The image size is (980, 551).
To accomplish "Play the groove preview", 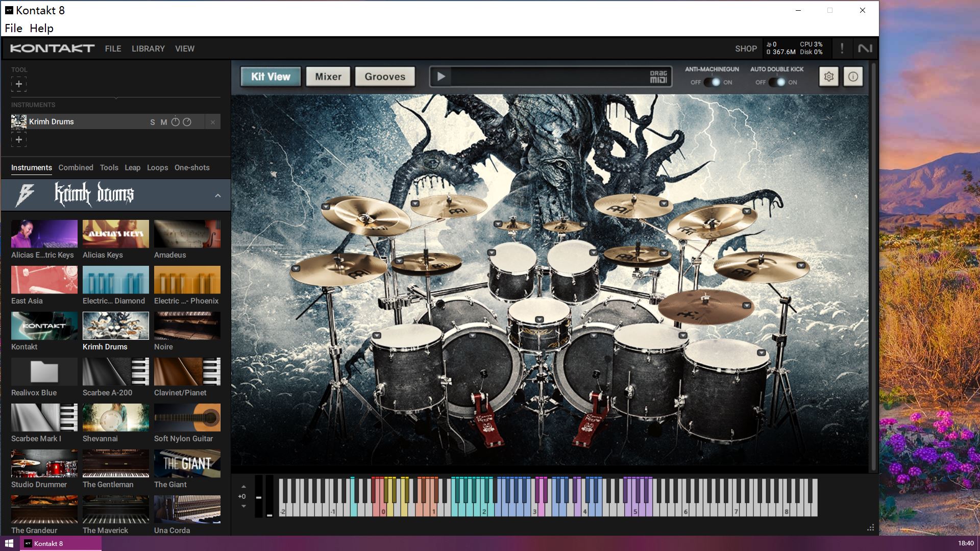I will point(441,77).
